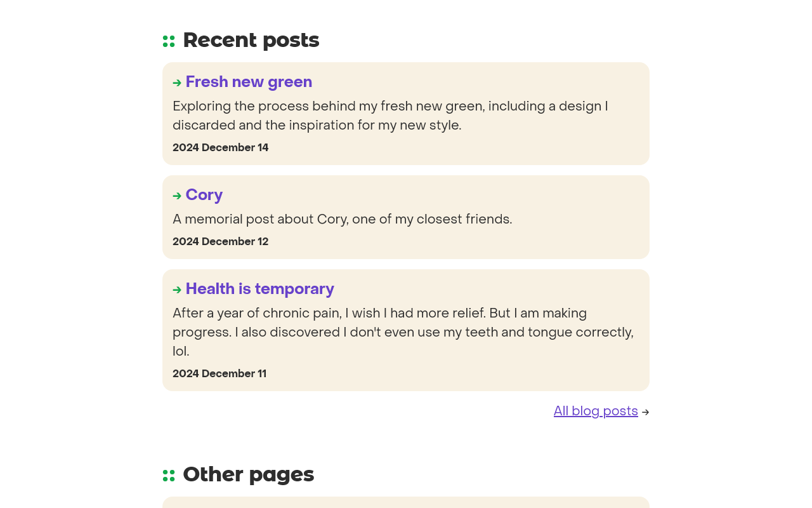Click the Cory post card background

click(406, 217)
